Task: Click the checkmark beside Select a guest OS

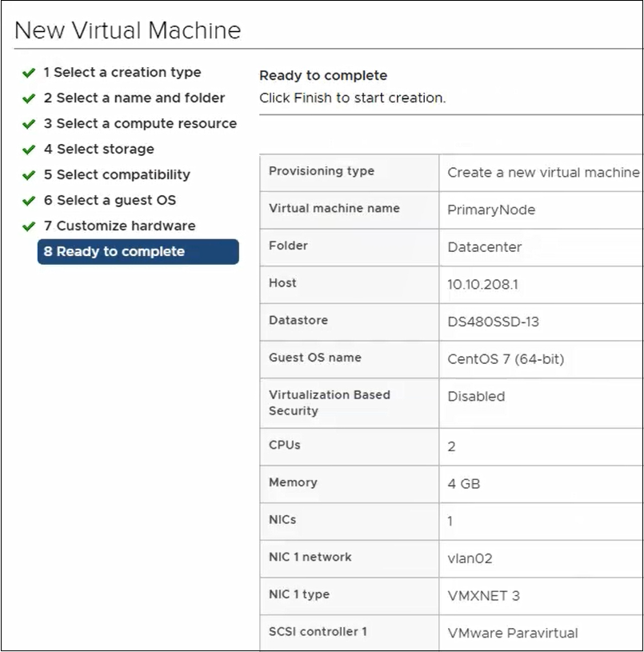Action: pyautogui.click(x=27, y=200)
